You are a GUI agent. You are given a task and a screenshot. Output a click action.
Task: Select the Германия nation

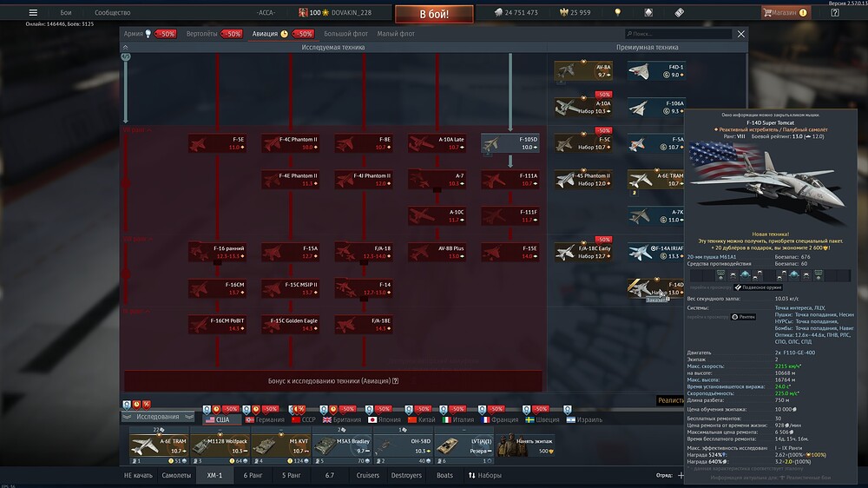point(265,420)
